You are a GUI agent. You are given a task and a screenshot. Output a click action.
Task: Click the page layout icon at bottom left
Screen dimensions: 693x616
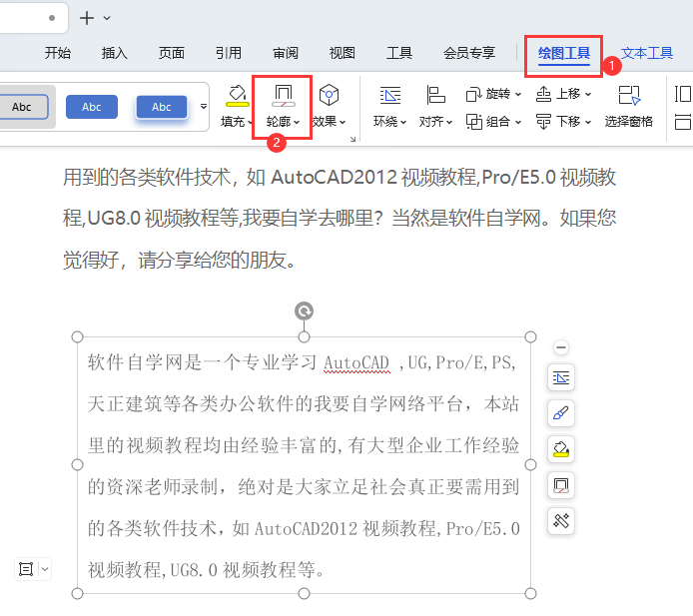click(x=26, y=569)
